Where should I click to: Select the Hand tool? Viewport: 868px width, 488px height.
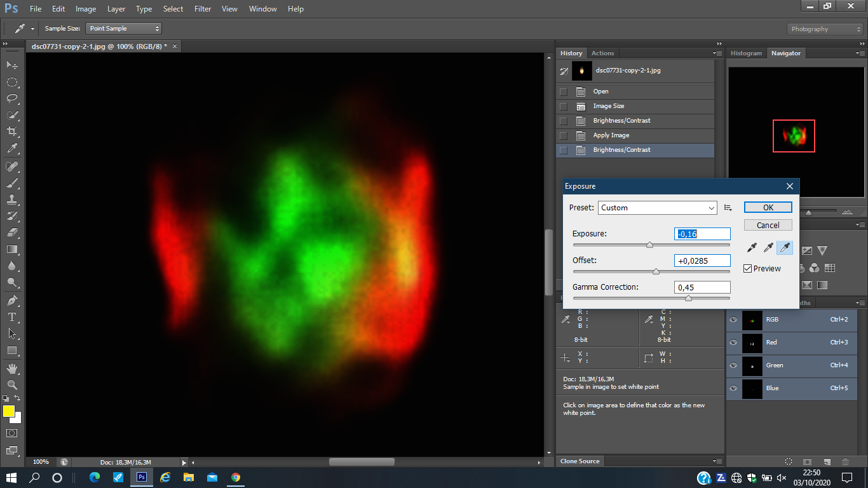tap(12, 369)
